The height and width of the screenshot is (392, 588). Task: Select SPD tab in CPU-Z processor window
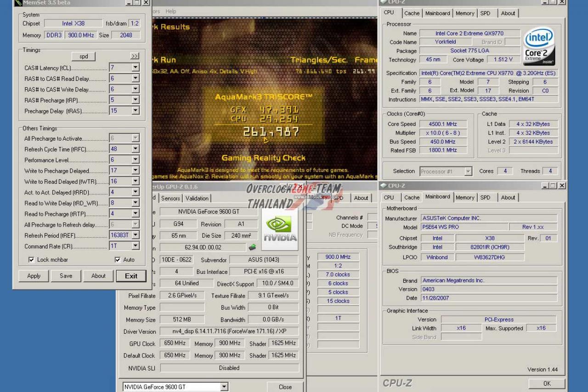point(485,13)
